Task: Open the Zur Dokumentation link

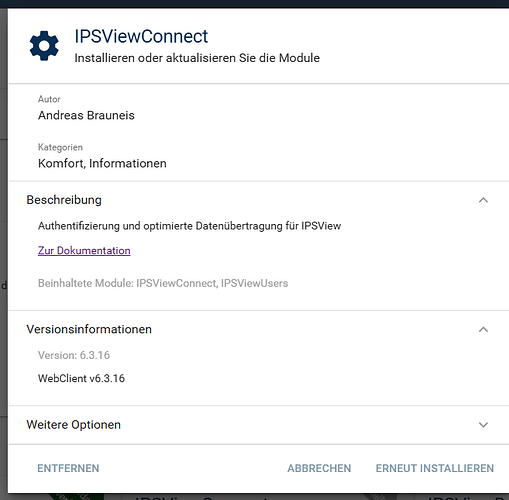Action: pyautogui.click(x=84, y=250)
